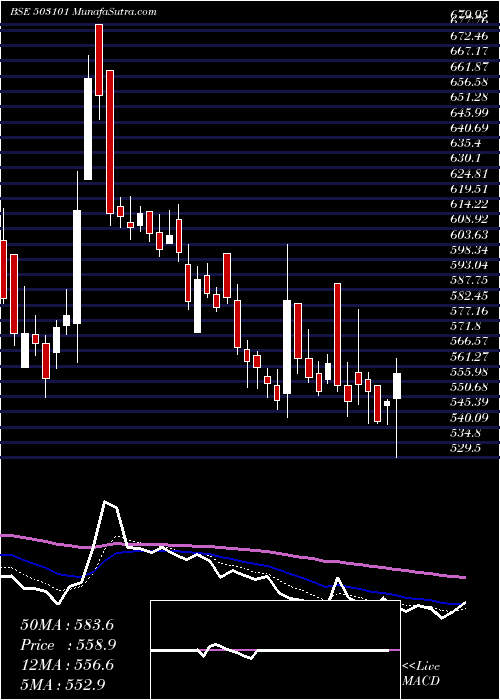Click the Price : 558.9 readout
Screen dimensions: 500x700
point(68,645)
